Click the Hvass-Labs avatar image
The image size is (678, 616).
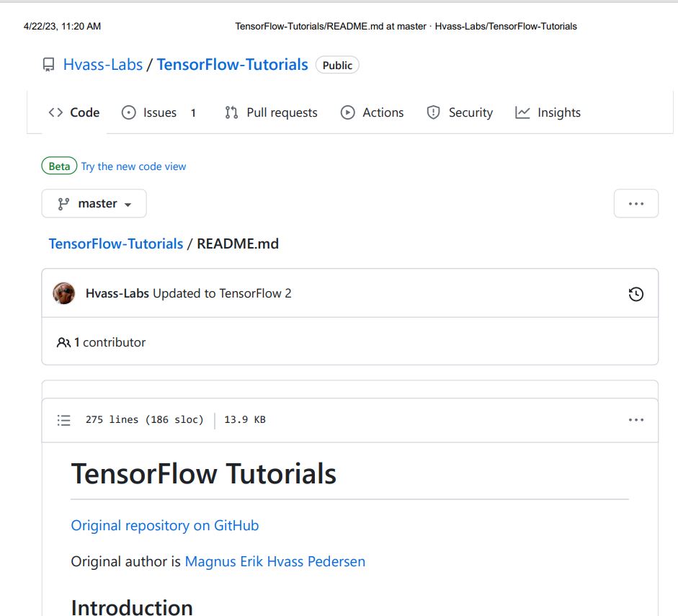[64, 293]
